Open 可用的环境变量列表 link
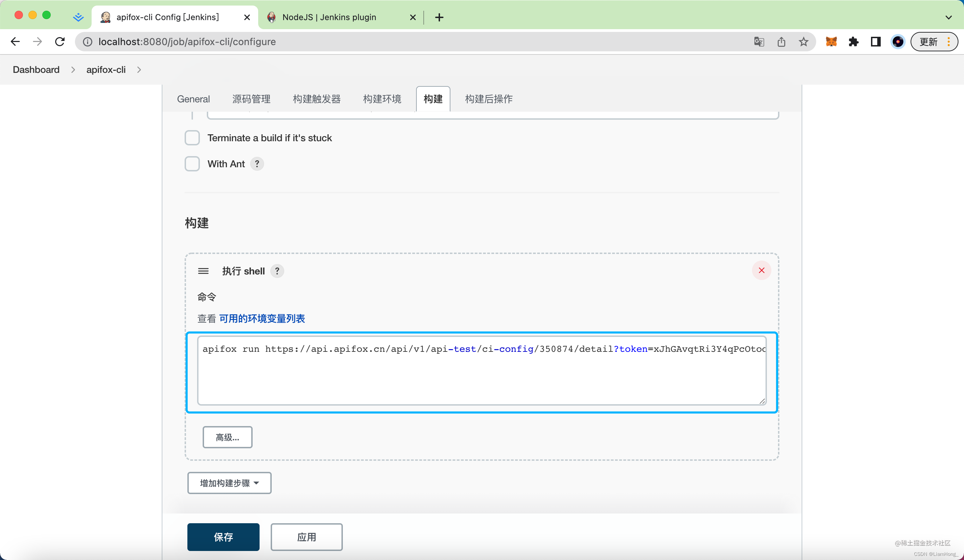The width and height of the screenshot is (964, 560). click(x=262, y=319)
